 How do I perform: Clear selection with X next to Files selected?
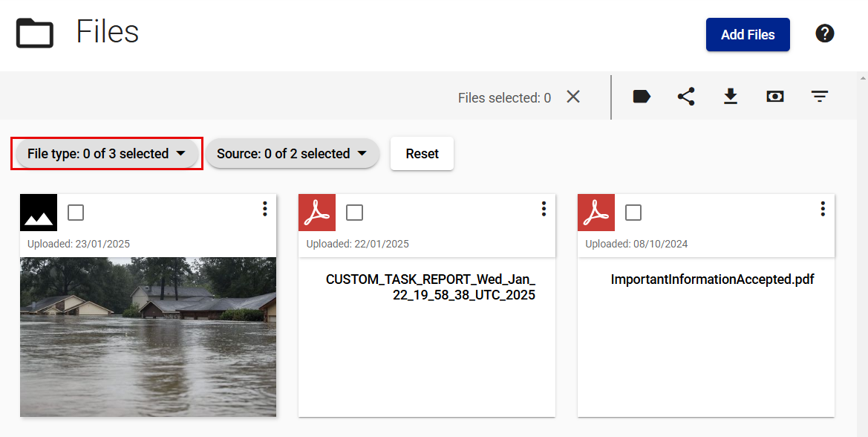coord(573,97)
